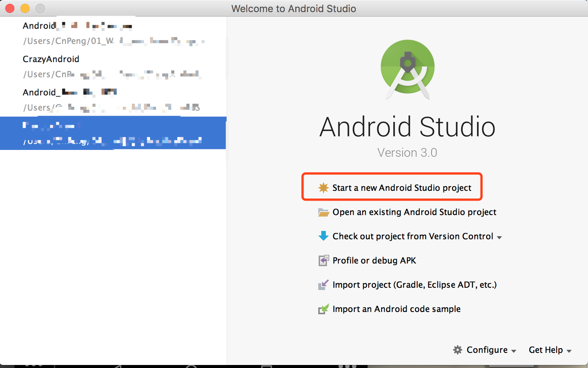
Task: Minimize the window with yellow button
Action: [25, 8]
